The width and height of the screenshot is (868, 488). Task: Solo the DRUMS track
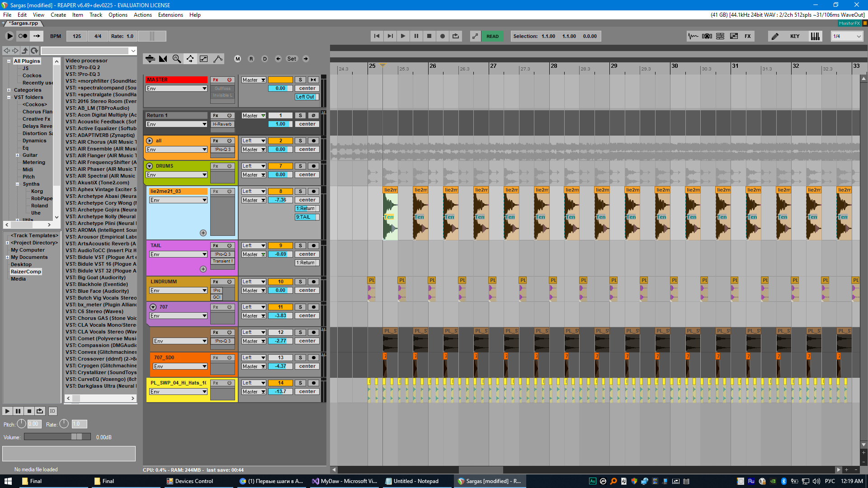coord(300,166)
